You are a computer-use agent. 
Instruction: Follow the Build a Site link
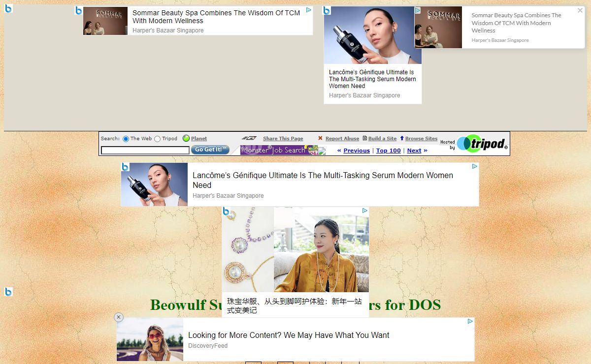point(383,139)
